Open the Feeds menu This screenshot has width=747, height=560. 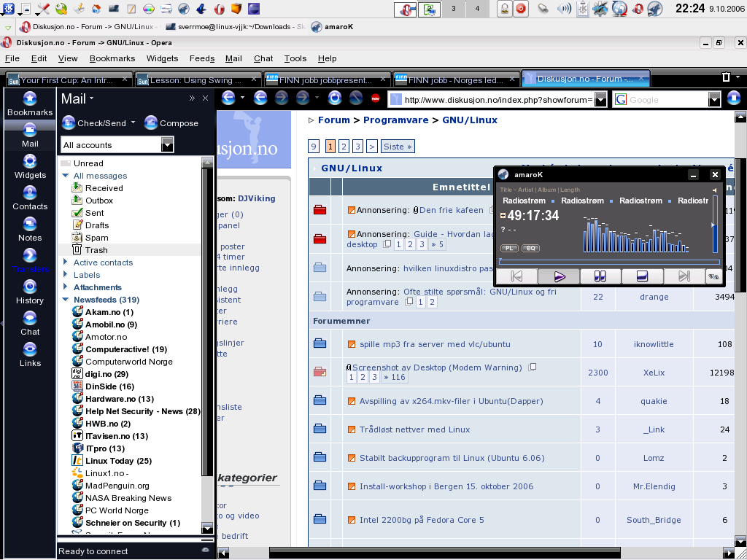click(202, 58)
